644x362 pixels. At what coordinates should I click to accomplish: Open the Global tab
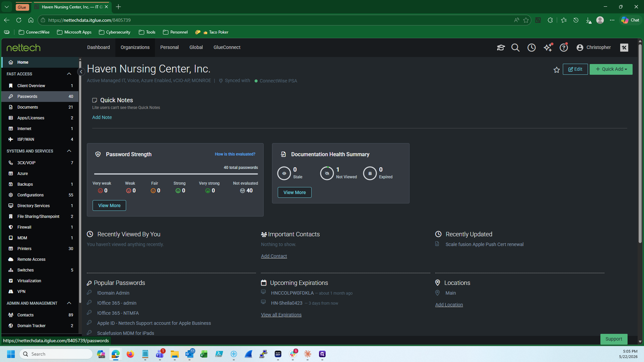196,48
